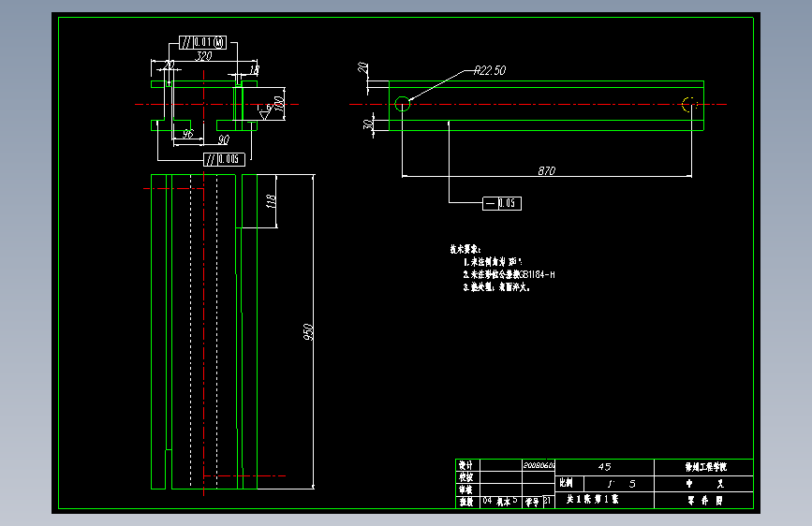Screen dimensions: 812x526
Task: Select the 18 slot dimension text
Action: pos(254,69)
